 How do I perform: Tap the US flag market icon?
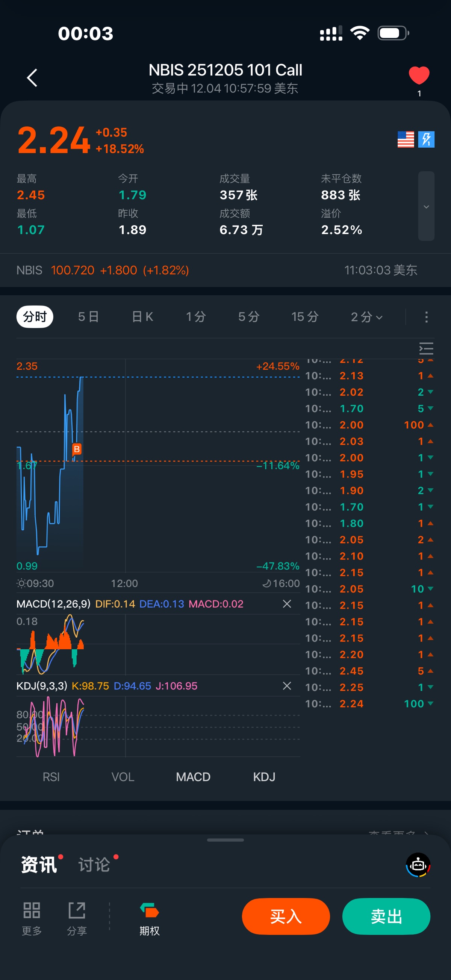[x=405, y=139]
